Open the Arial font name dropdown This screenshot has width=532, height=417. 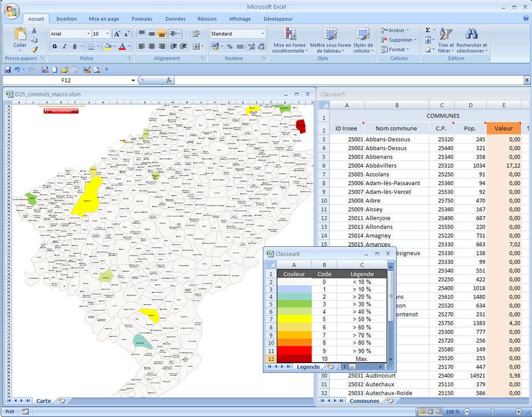tap(88, 34)
